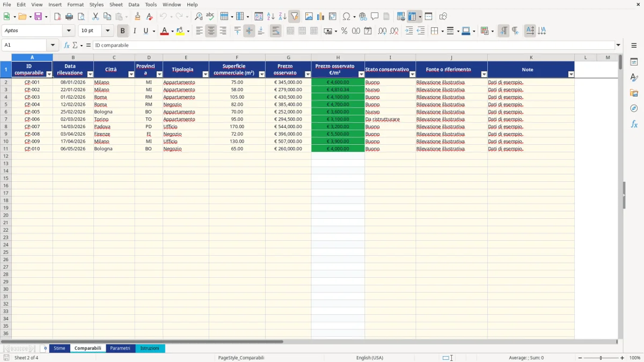Screen dimensions: 644x362
Task: Click the zoom out minus button
Action: 579,358
